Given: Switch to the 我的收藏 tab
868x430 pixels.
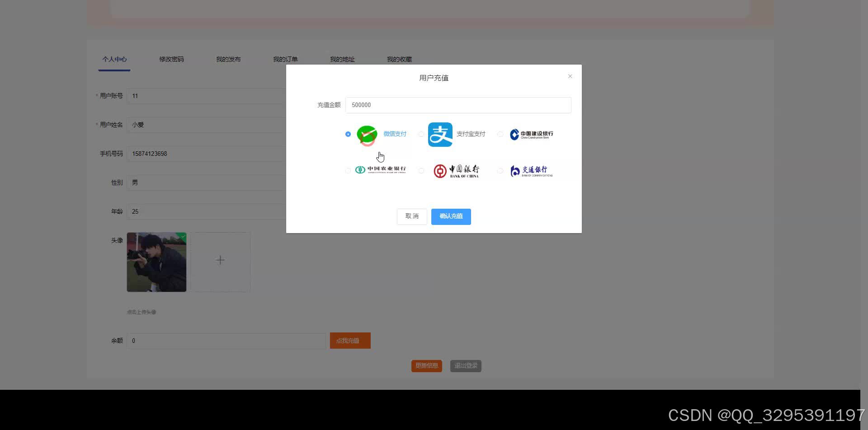Looking at the screenshot, I should 399,59.
